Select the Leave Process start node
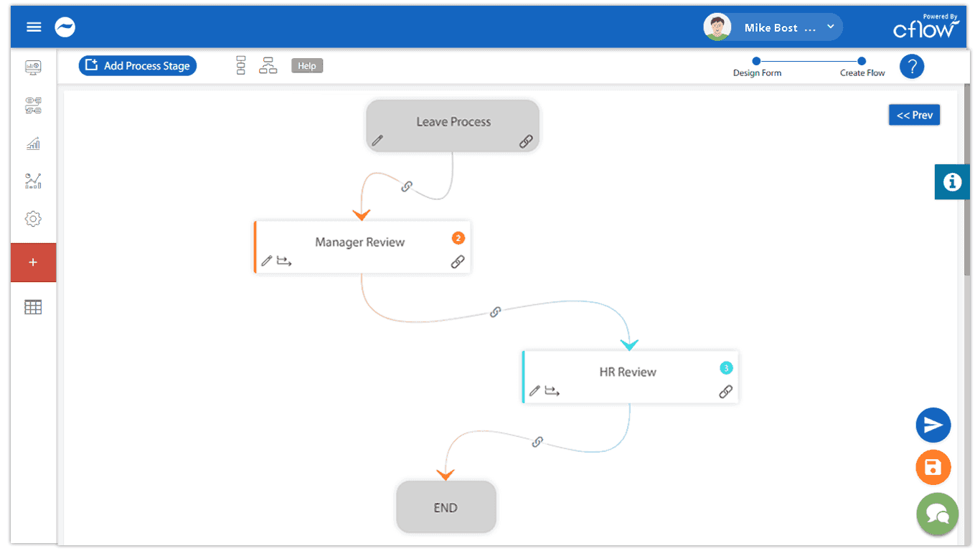The width and height of the screenshot is (980, 551). click(x=453, y=126)
